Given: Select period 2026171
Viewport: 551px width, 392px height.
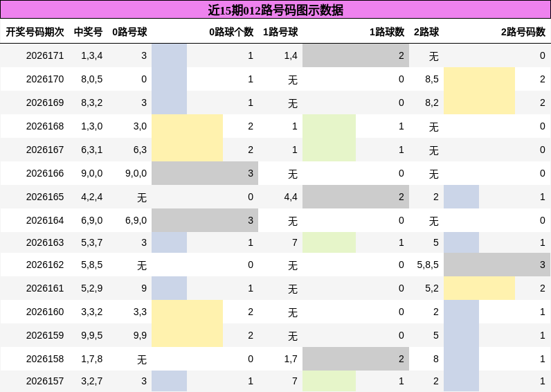Looking at the screenshot, I should pos(45,55).
